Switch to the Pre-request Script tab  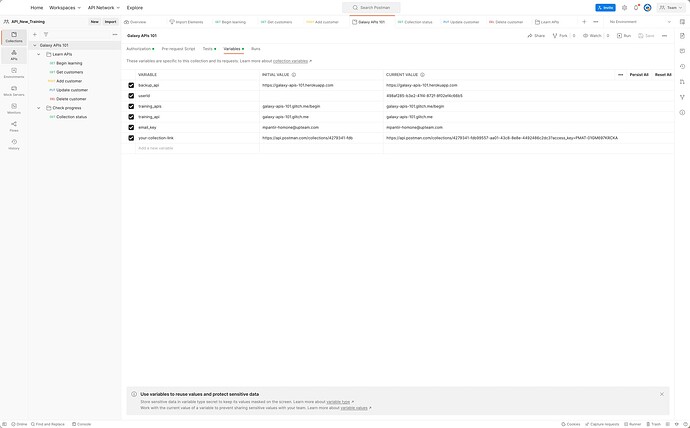pyautogui.click(x=178, y=49)
